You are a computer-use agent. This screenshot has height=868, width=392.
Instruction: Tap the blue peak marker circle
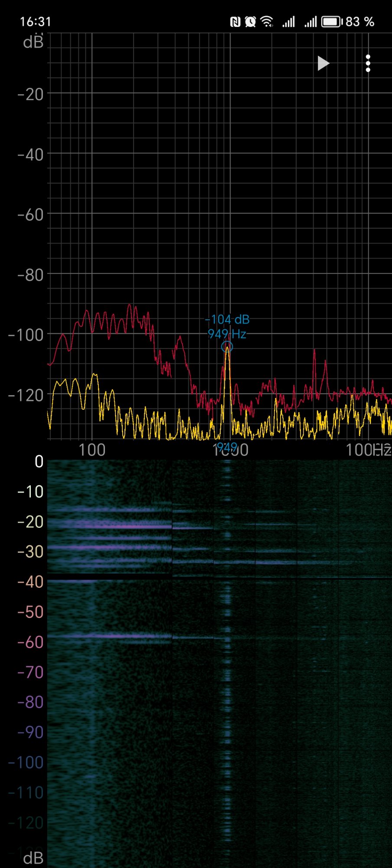tap(227, 347)
